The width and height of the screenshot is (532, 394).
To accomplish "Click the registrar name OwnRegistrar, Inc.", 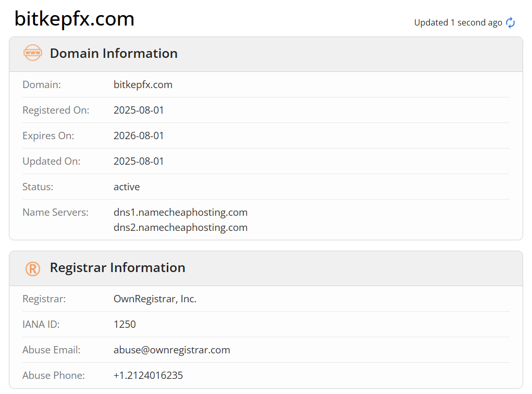I will 155,299.
